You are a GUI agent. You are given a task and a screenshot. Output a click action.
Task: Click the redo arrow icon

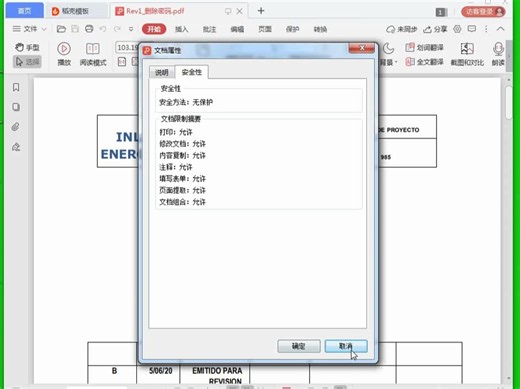117,29
